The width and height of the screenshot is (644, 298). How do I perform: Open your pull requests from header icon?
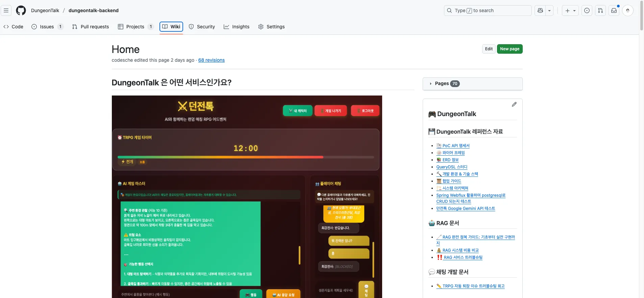click(600, 10)
